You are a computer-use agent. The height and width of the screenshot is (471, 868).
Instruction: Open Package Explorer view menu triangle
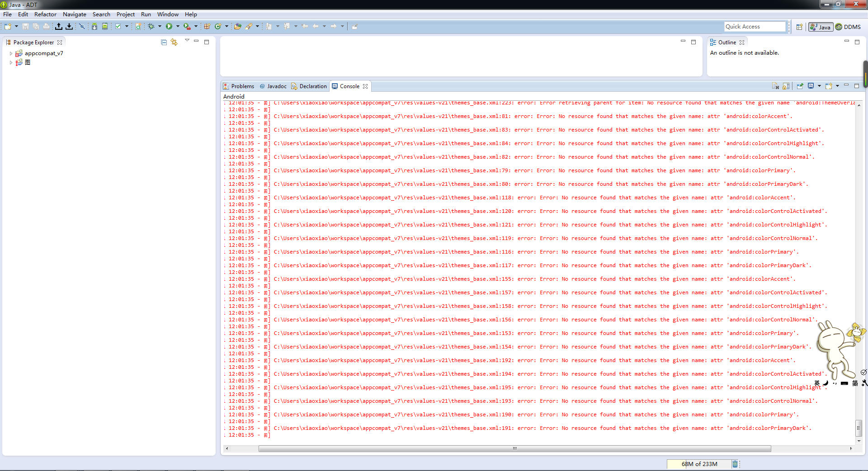click(x=187, y=41)
